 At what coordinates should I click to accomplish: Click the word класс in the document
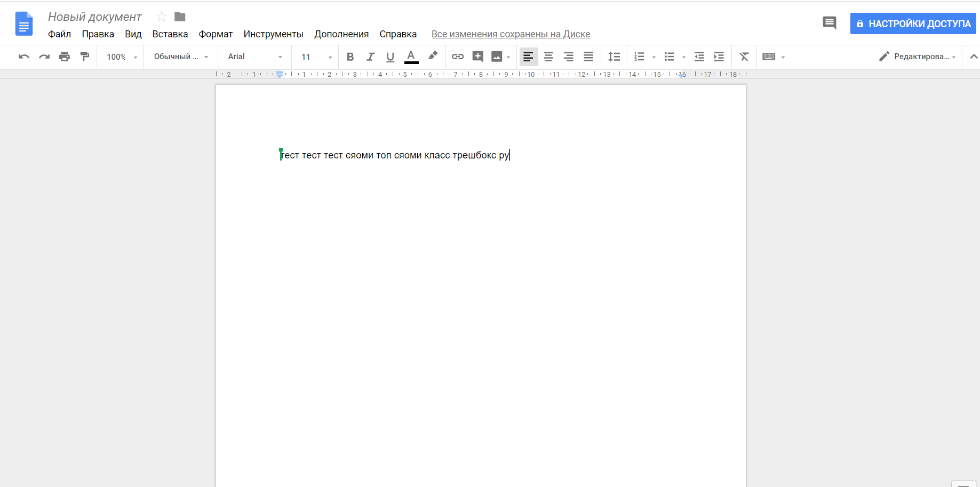tap(437, 155)
